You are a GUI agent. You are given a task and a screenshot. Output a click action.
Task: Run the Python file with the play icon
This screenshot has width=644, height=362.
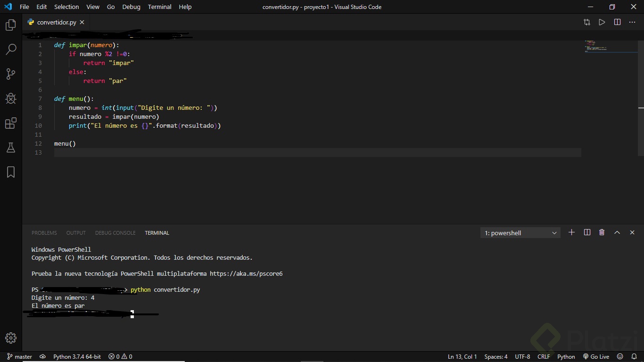(x=602, y=22)
